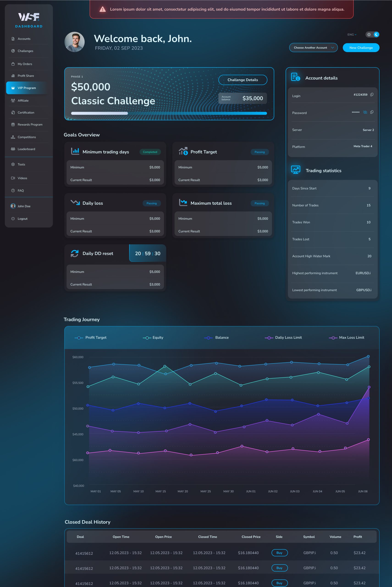Click the JUN 06 Profit Target data point
Viewport: 392px width, 587px height.
pyautogui.click(x=368, y=356)
